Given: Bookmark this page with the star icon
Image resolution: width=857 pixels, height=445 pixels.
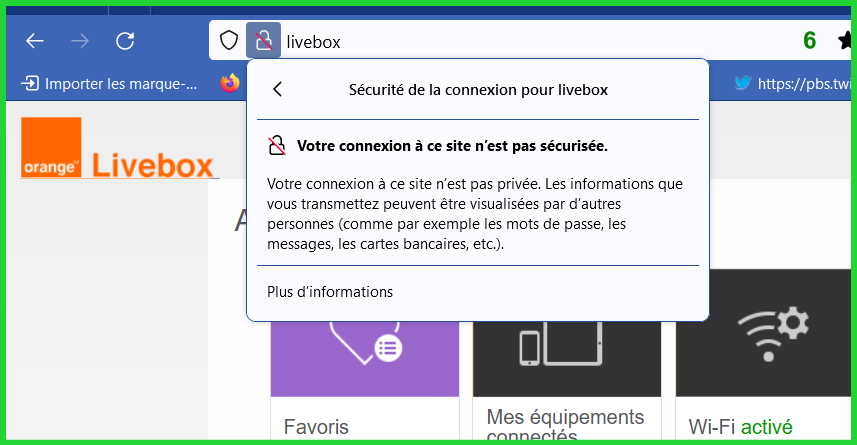Looking at the screenshot, I should coord(847,41).
